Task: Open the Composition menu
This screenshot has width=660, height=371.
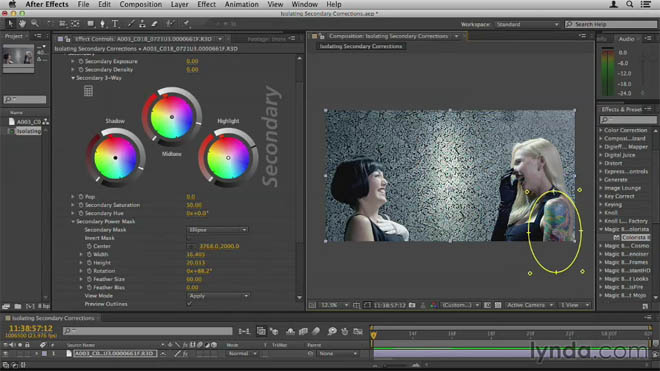Action: point(141,4)
